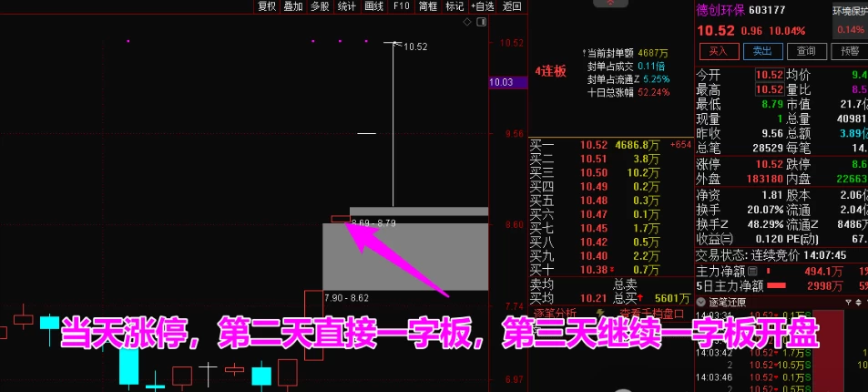Click the 最低 8.79 value
This screenshot has height=392, width=868.
[772, 104]
